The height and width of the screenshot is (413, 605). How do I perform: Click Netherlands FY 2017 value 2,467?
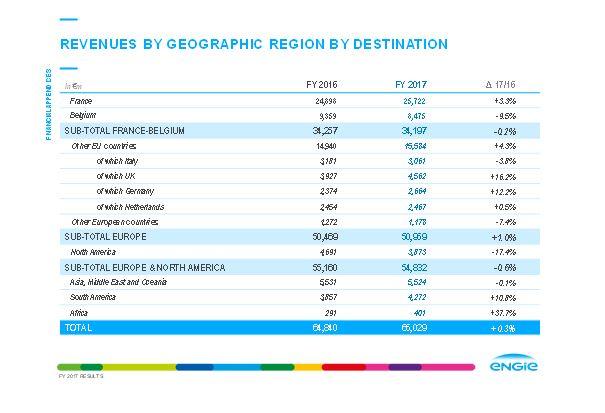click(x=417, y=207)
